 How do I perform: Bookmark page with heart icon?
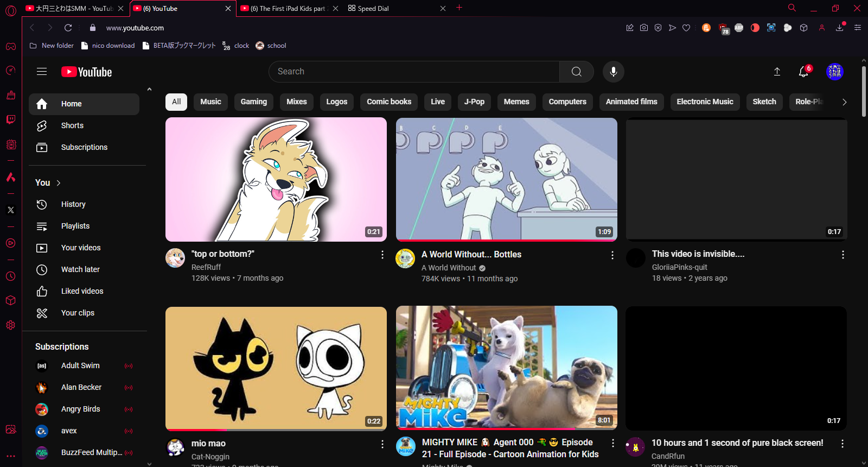686,28
